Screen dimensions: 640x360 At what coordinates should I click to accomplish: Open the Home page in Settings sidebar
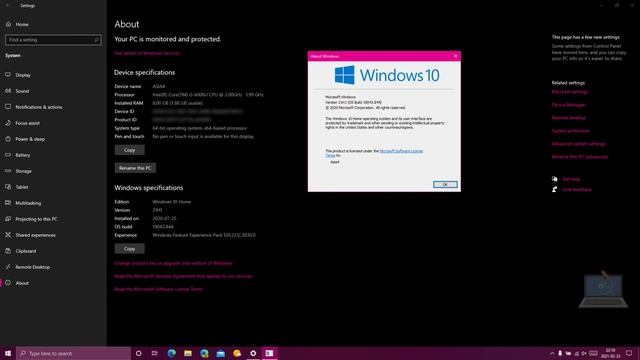(x=22, y=24)
